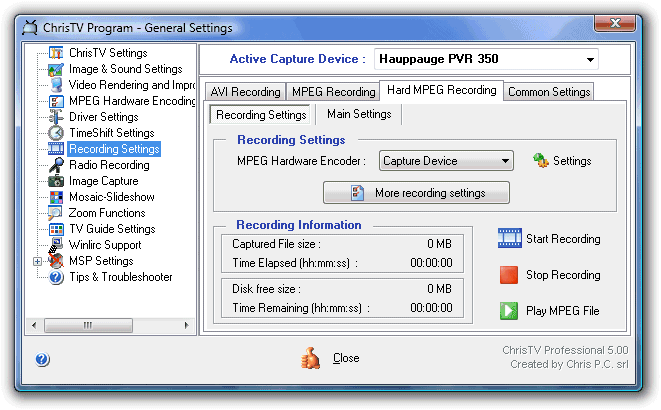
Task: Switch to the MPEG Recording tab
Action: 333,91
